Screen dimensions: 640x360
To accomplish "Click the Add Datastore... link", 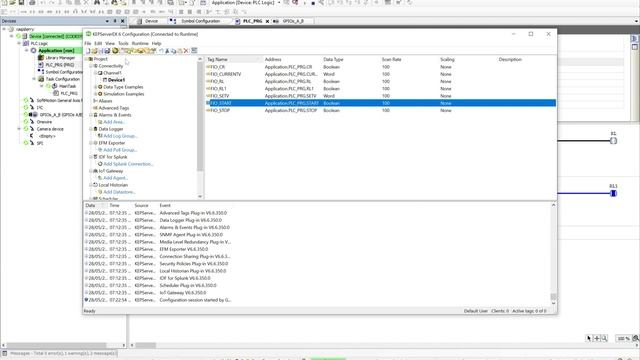I will tap(119, 192).
